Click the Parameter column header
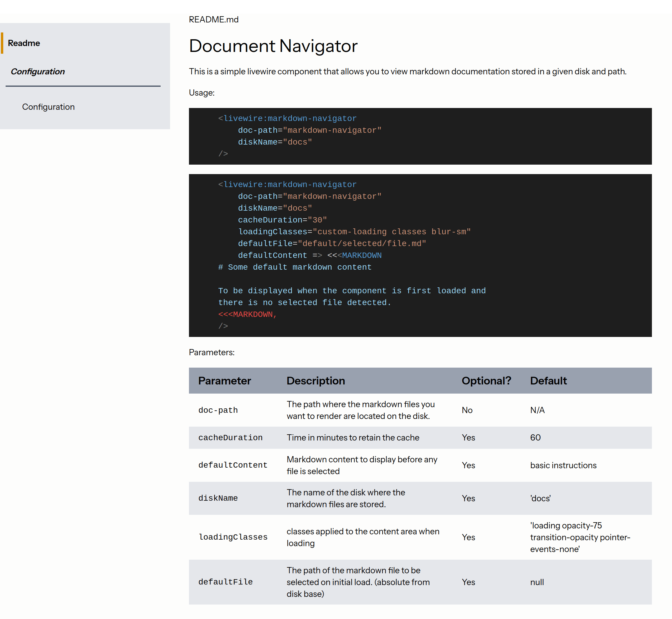This screenshot has width=672, height=619. coord(224,381)
